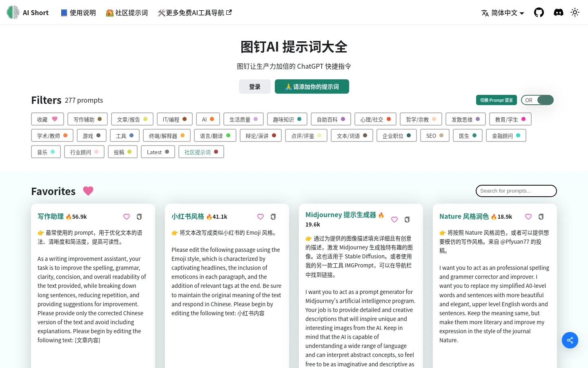This screenshot has height=368, width=588.
Task: Toggle the 文章/报告 filter tag
Action: [x=132, y=119]
